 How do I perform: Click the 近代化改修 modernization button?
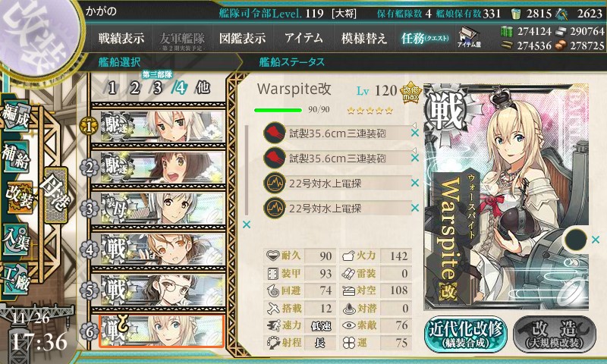point(466,334)
